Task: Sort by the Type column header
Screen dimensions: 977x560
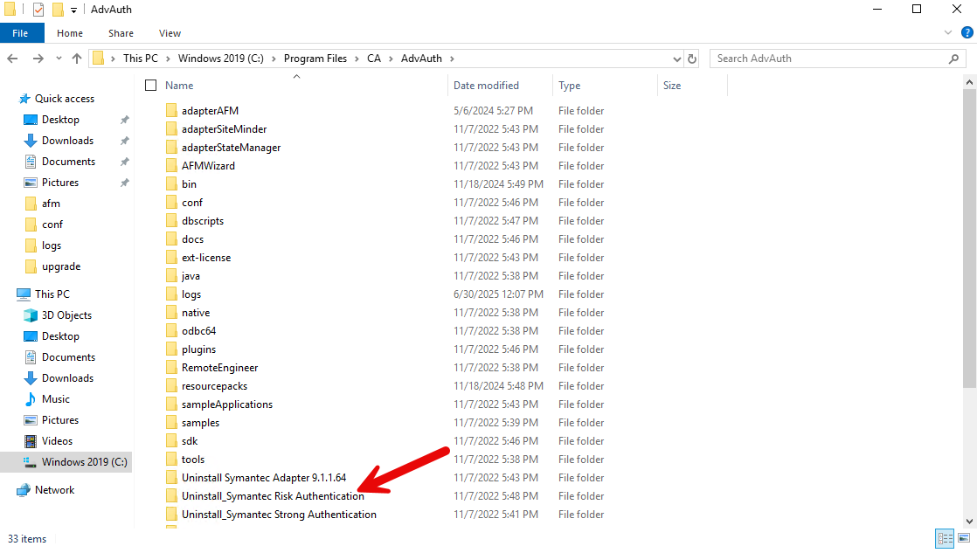Action: coord(569,86)
